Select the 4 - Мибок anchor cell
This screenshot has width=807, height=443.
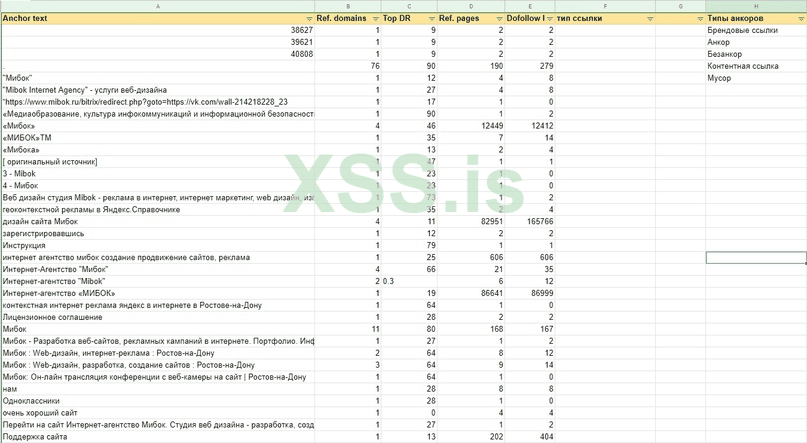158,185
